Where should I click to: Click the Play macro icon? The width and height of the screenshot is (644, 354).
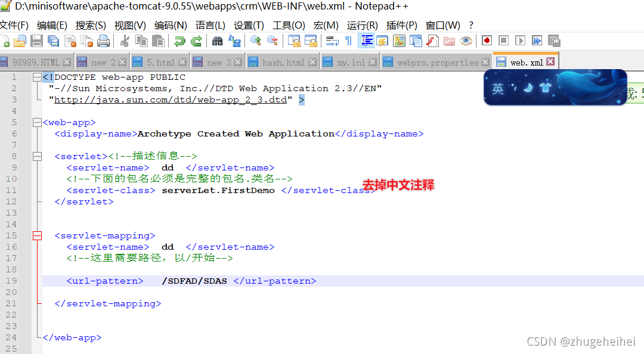(x=521, y=41)
